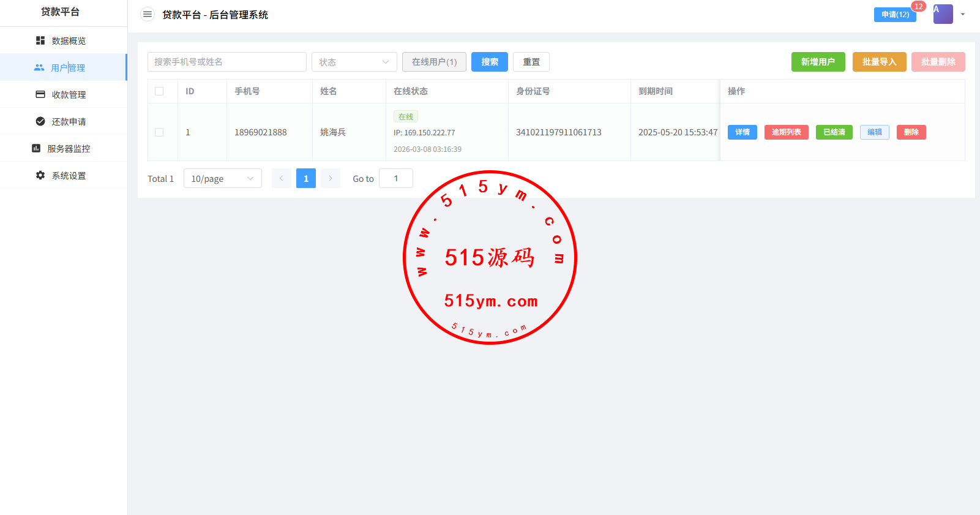
Task: Click the search phone or name field
Action: (226, 62)
